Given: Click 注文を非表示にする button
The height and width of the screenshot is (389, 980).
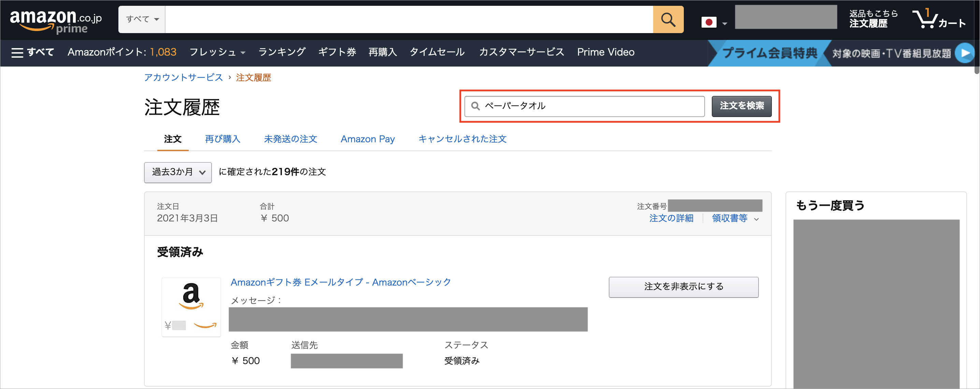Looking at the screenshot, I should point(683,287).
